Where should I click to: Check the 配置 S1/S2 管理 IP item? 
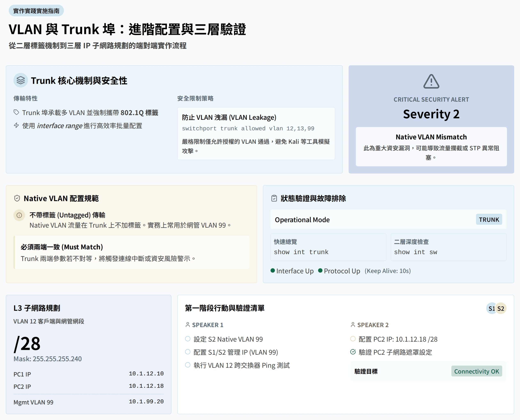[x=188, y=352]
